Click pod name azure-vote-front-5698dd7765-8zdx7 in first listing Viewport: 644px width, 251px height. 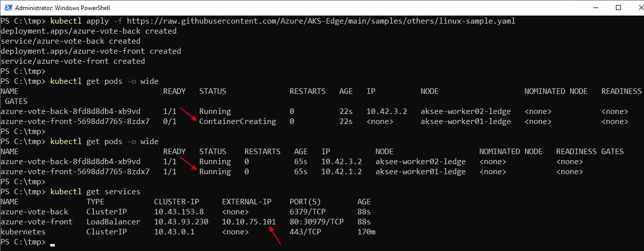coord(75,121)
